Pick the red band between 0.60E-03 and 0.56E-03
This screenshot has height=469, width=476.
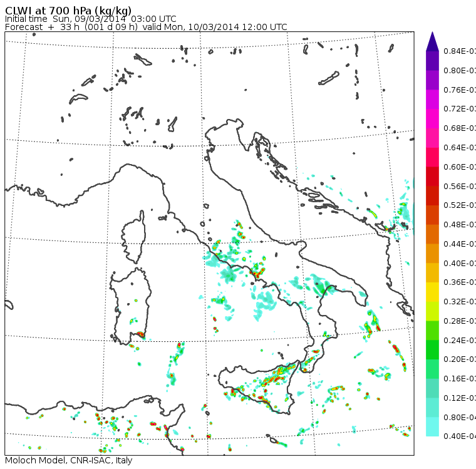coord(432,177)
